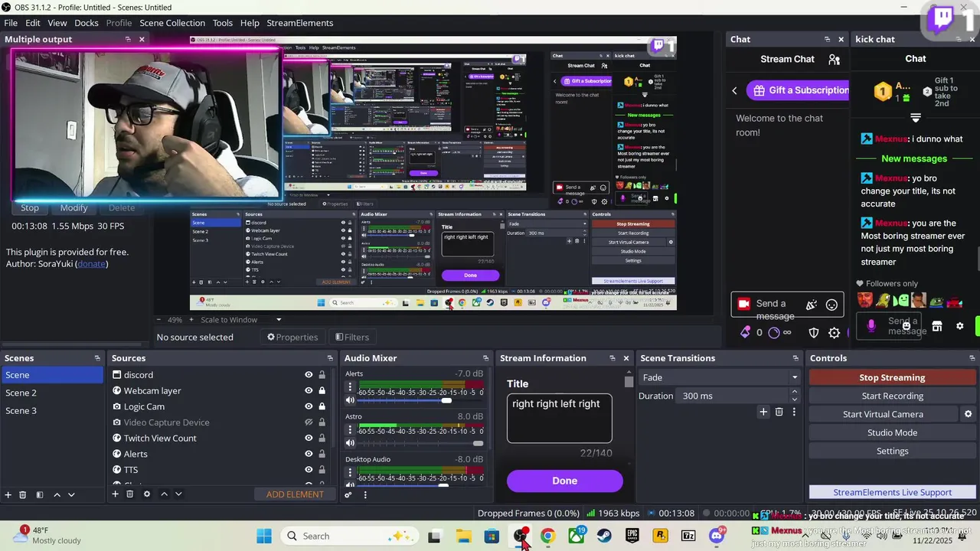The width and height of the screenshot is (980, 551).
Task: Open the OBS Studio taskbar icon
Action: pos(521,536)
